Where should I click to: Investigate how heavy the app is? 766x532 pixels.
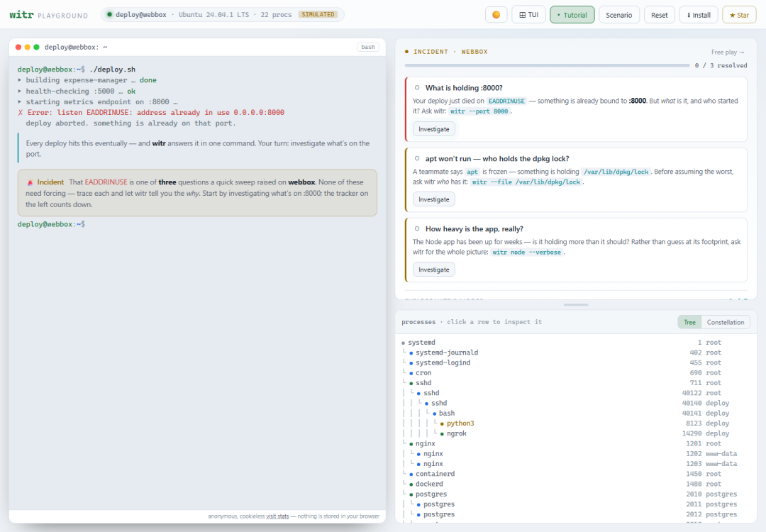point(434,270)
